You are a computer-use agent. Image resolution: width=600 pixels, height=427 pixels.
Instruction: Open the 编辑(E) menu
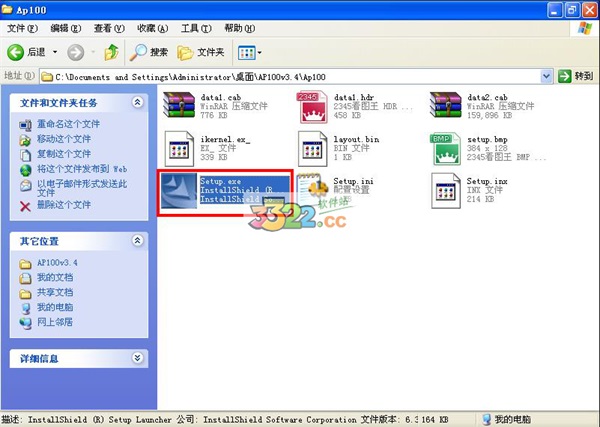pos(66,28)
